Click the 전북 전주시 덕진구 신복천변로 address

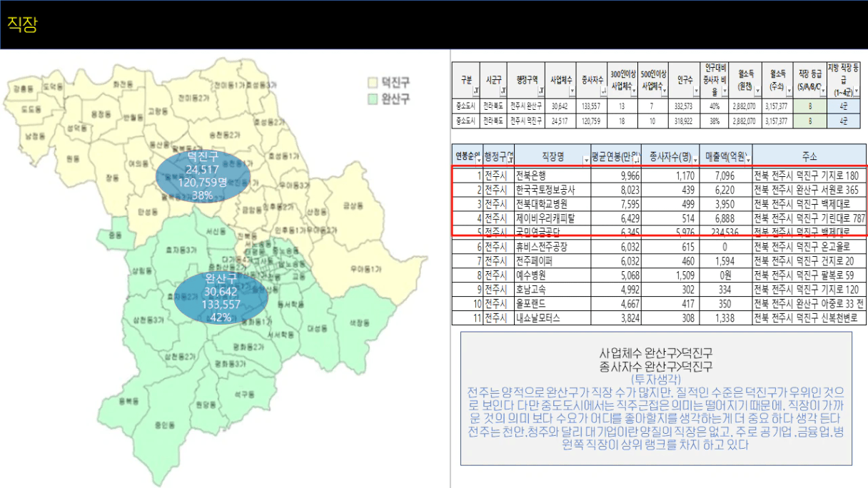click(x=809, y=318)
